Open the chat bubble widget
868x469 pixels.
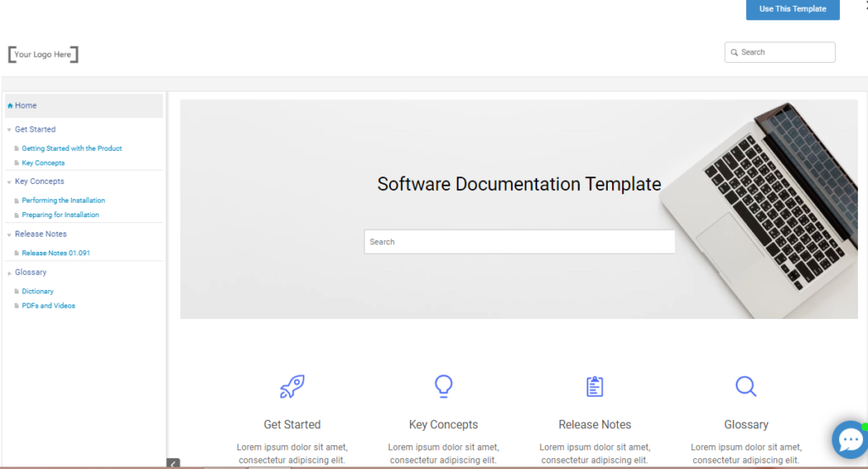tap(848, 439)
